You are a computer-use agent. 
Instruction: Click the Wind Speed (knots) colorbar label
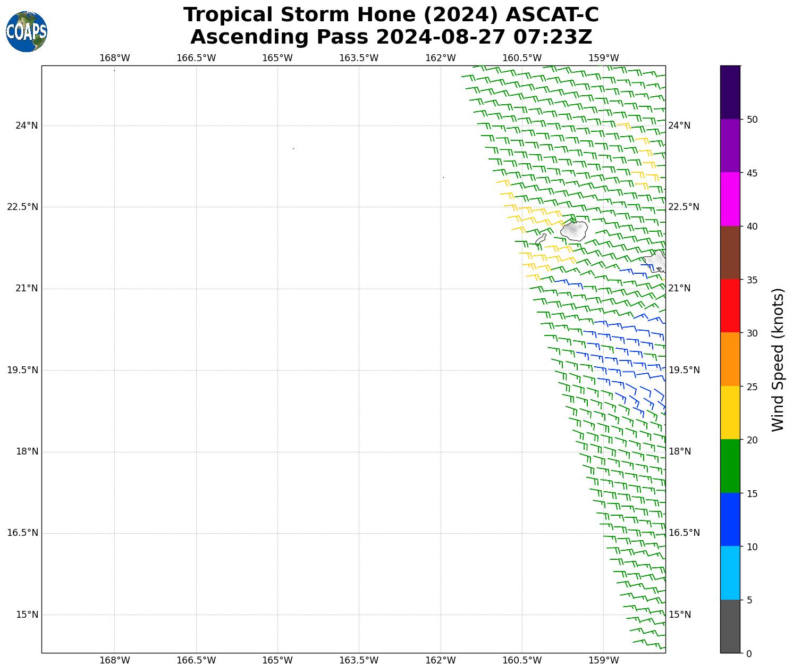coord(778,359)
